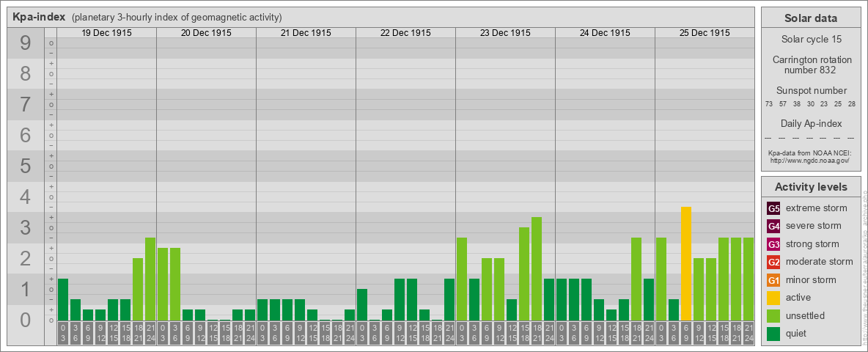Viewport: 868px width, 352px height.
Task: Select the '23 Dec 1915' date header
Action: coord(505,33)
